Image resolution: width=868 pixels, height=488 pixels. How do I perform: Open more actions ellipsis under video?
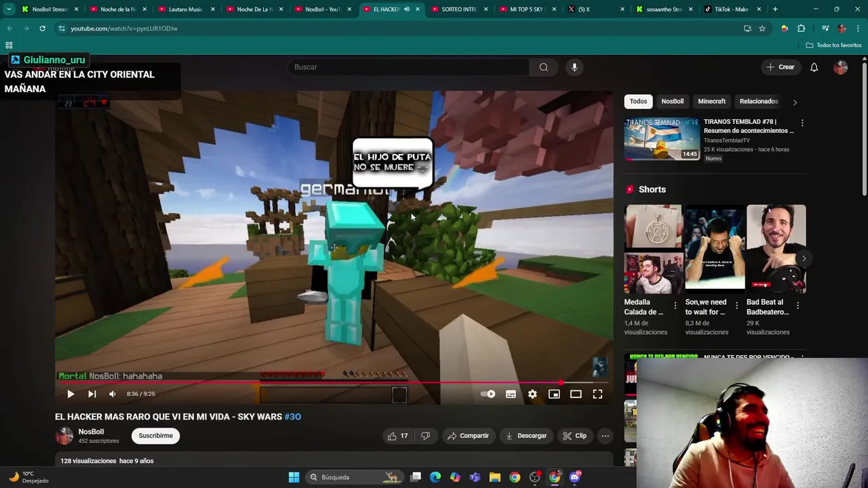pyautogui.click(x=605, y=436)
